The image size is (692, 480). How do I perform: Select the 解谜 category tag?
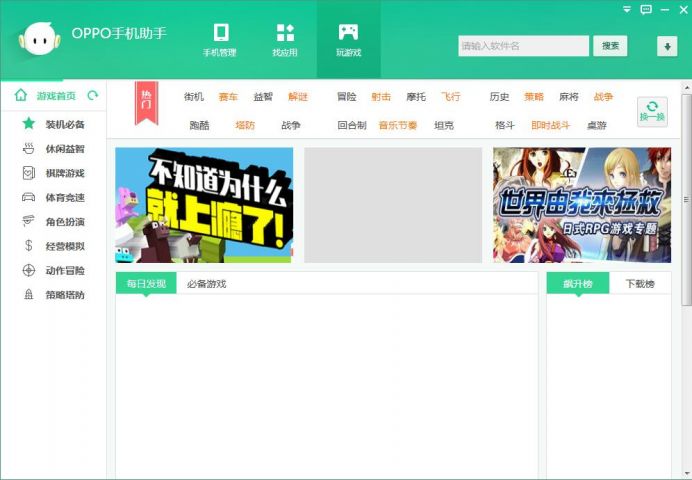click(297, 97)
